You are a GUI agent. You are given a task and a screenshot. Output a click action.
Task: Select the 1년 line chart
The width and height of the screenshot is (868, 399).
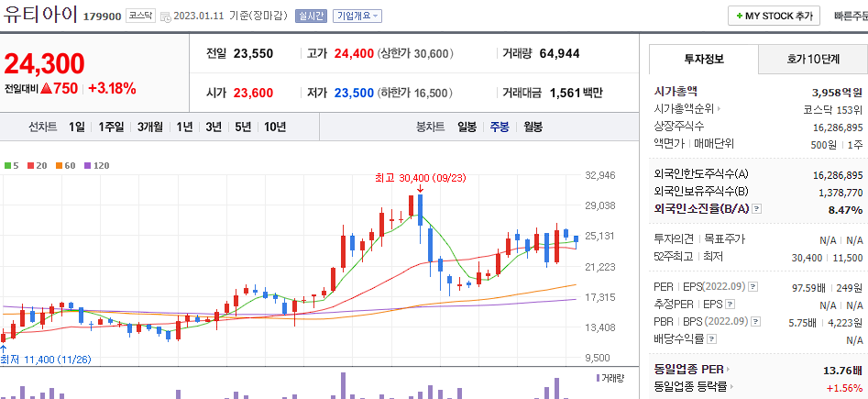[x=184, y=127]
